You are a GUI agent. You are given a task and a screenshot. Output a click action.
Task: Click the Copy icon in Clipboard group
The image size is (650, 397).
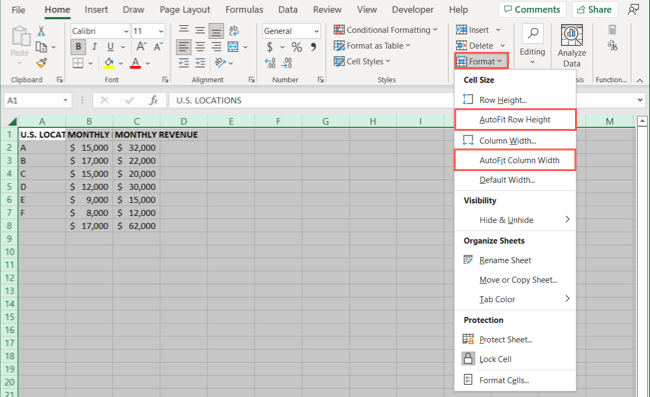[x=41, y=47]
